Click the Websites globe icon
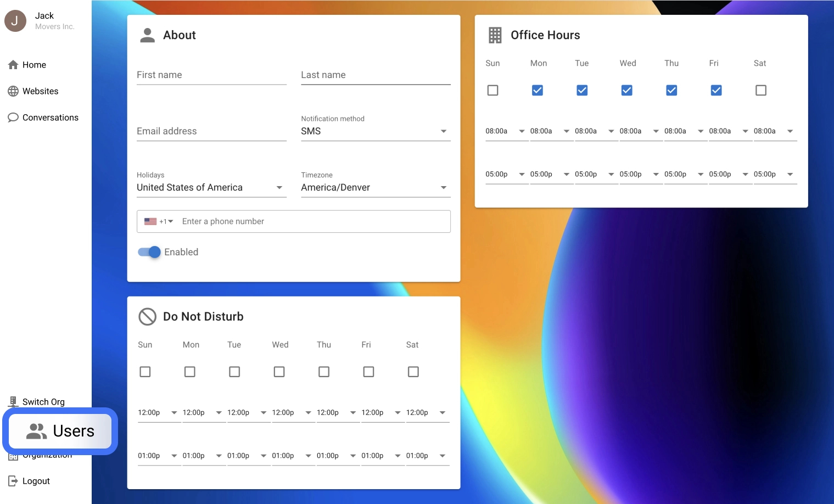Screen dimensions: 834x504 click(x=13, y=91)
